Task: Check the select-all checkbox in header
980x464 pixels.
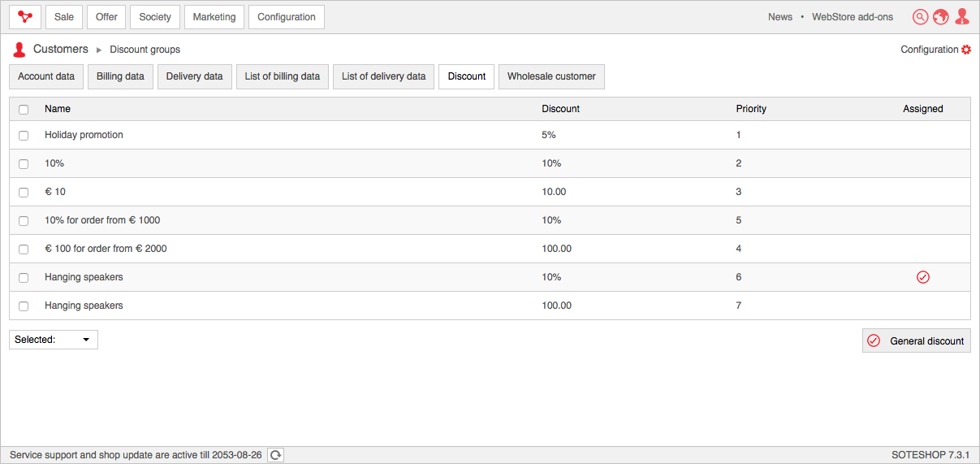Action: coord(24,110)
